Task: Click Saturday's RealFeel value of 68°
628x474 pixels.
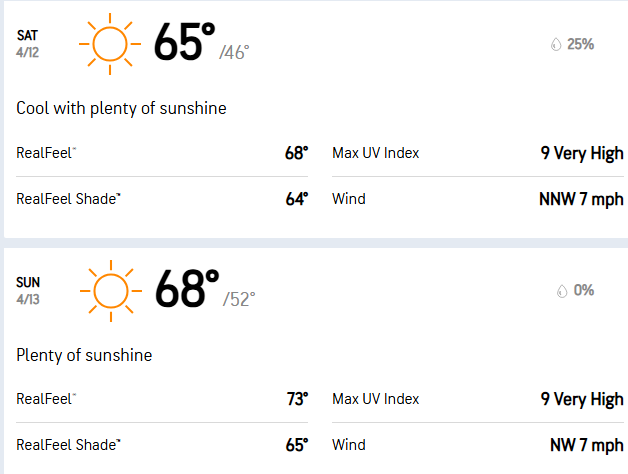Action: point(296,153)
